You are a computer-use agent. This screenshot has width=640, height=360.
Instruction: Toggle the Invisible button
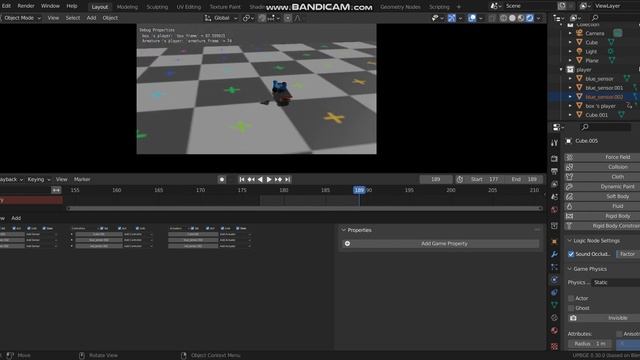603,318
